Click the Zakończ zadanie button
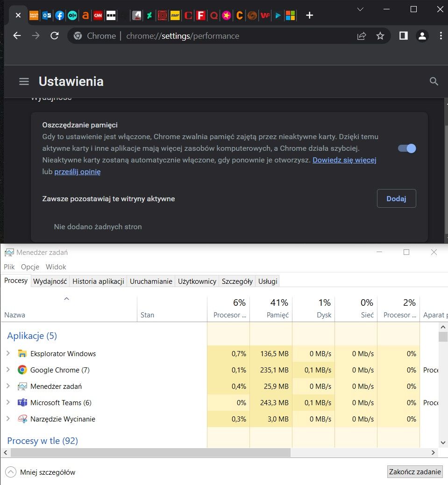The width and height of the screenshot is (448, 485). pos(415,472)
